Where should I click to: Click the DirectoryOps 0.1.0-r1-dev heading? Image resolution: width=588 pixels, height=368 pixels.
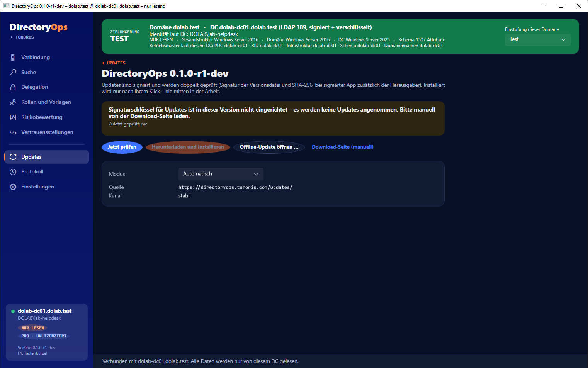pos(165,73)
